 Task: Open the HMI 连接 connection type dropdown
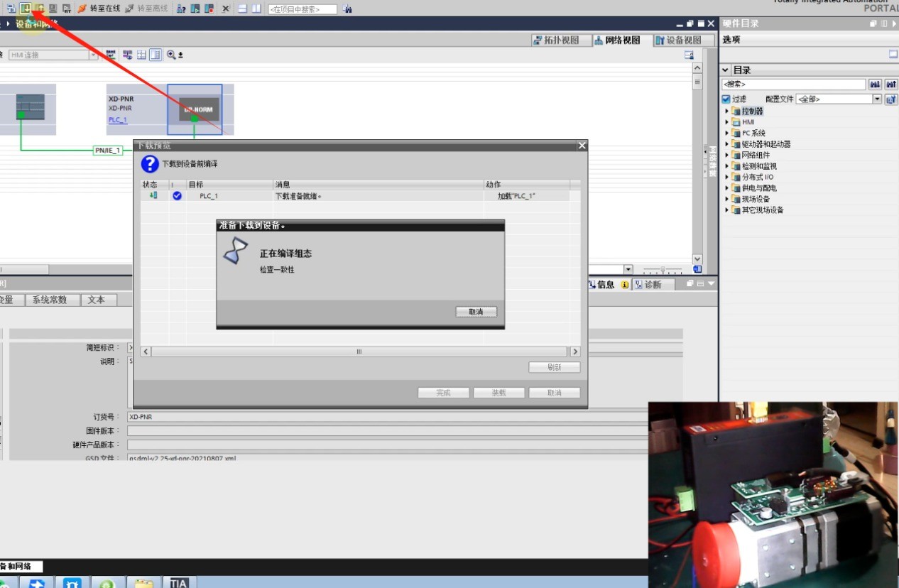pos(93,55)
